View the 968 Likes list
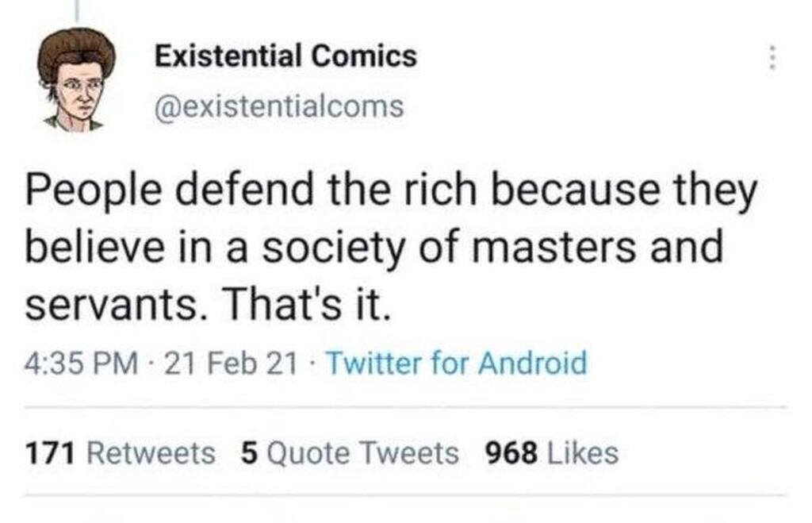The width and height of the screenshot is (812, 523). [550, 453]
